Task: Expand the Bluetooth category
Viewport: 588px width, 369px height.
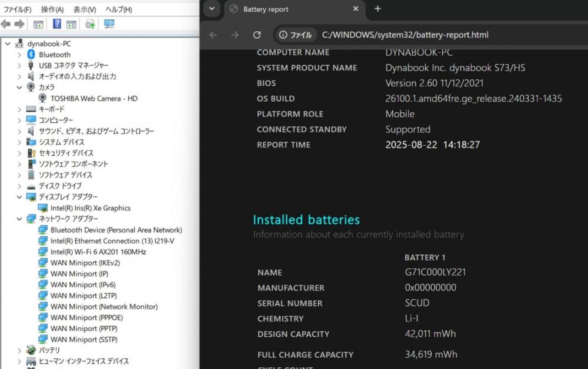Action: pyautogui.click(x=19, y=55)
